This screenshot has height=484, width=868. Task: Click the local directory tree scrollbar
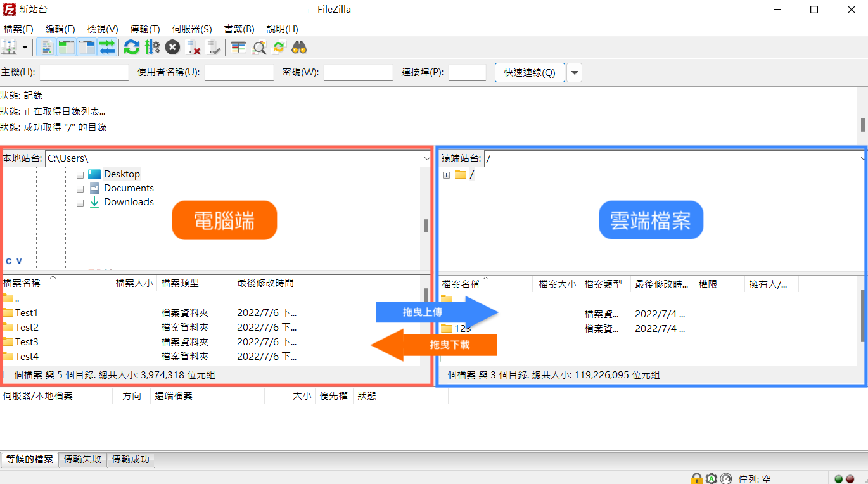point(426,226)
